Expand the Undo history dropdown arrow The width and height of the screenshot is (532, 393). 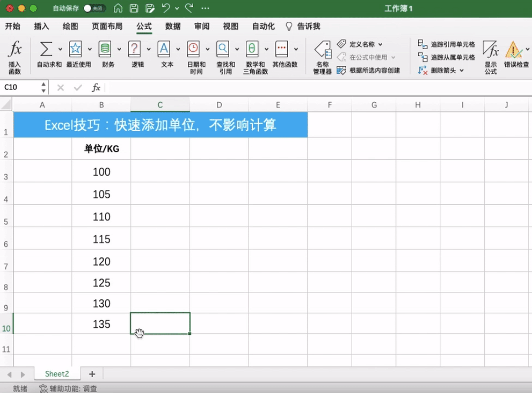pos(177,8)
